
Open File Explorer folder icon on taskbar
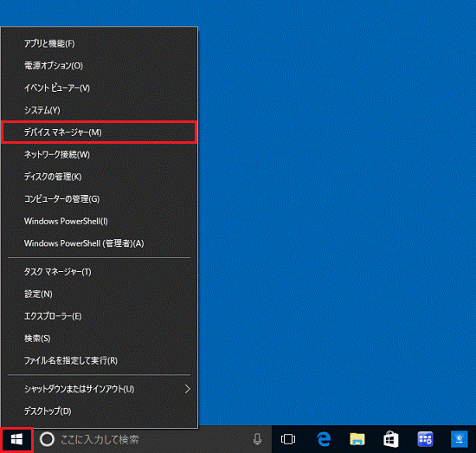point(357,439)
